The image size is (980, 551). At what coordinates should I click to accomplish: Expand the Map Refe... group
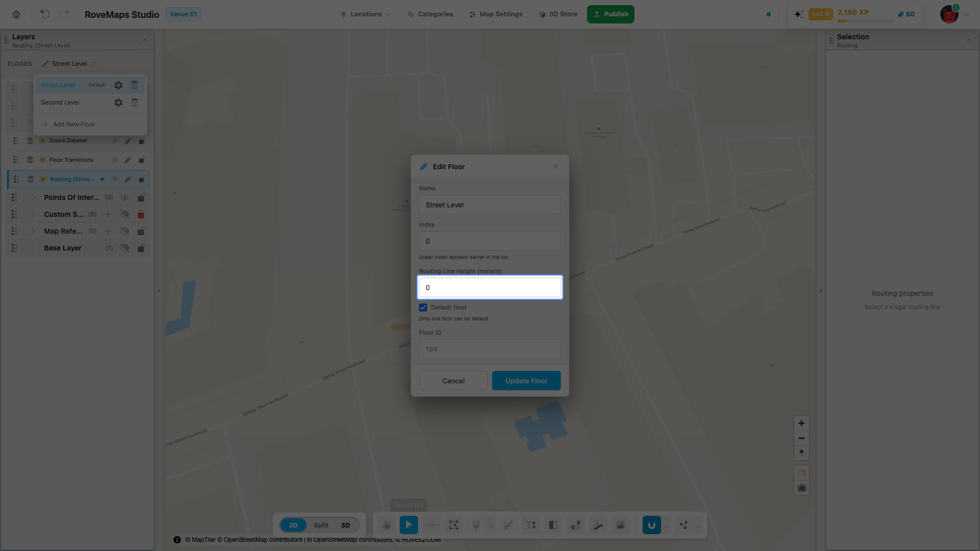(33, 231)
